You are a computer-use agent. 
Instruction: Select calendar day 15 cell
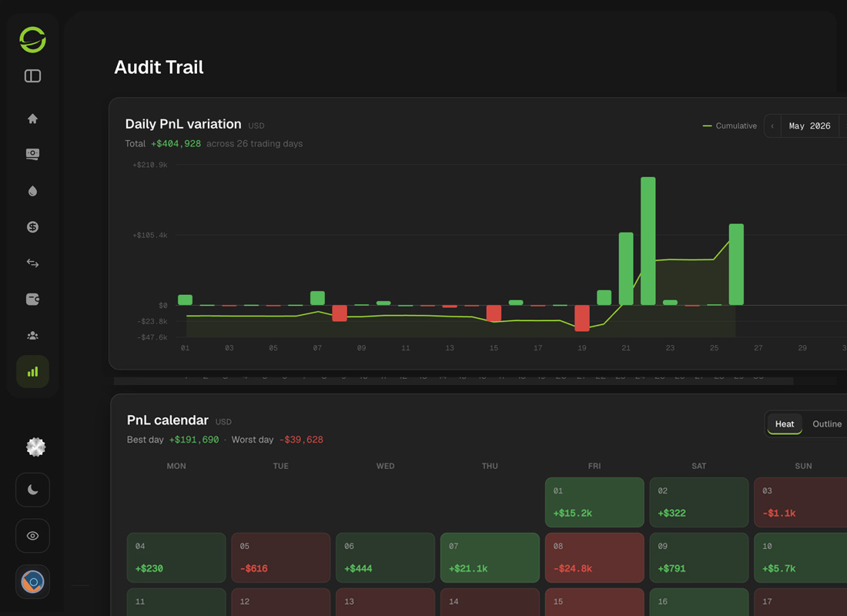594,602
